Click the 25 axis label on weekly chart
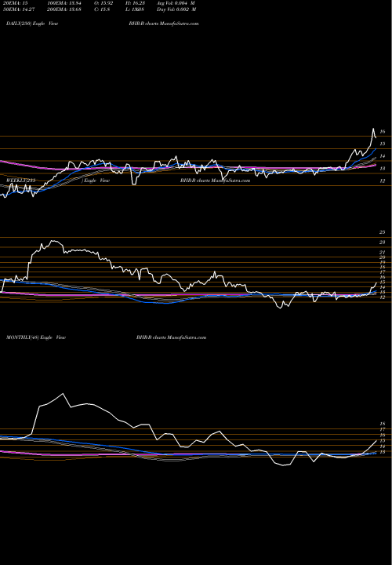Screen dimensions: 392x565 coord(383,232)
